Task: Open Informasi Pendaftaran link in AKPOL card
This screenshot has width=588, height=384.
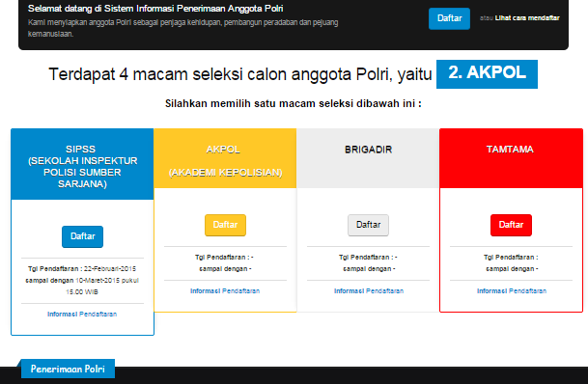Action: (x=225, y=290)
